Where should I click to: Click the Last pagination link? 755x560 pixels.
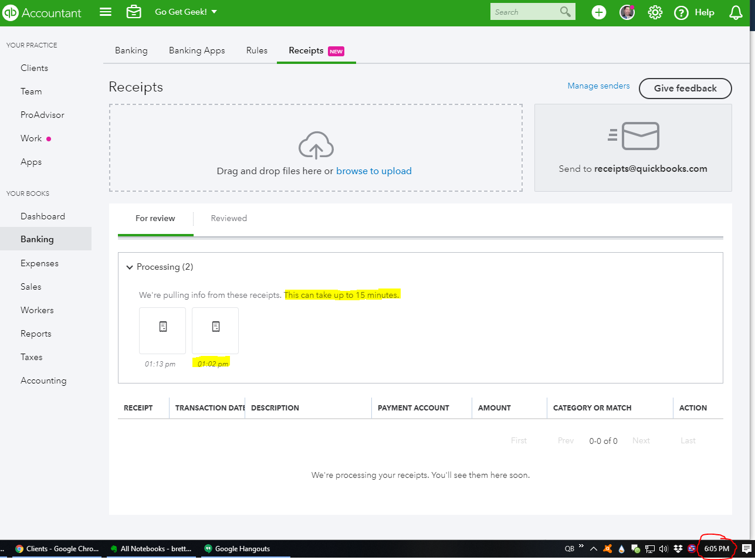[x=688, y=440]
